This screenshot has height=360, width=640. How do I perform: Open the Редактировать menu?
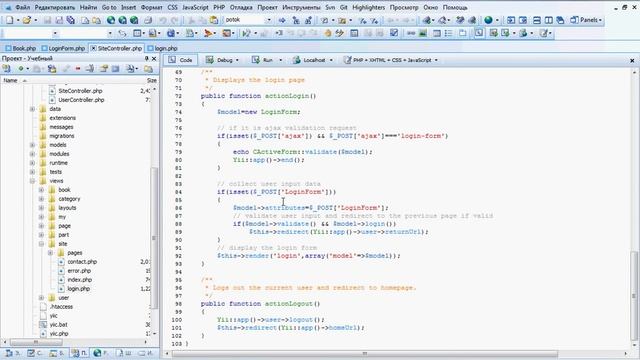pyautogui.click(x=55, y=7)
